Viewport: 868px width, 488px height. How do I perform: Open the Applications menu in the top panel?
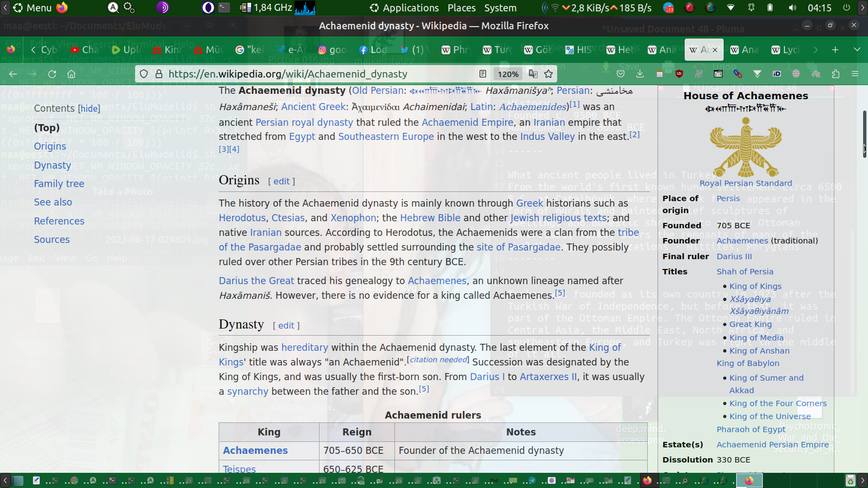(405, 8)
